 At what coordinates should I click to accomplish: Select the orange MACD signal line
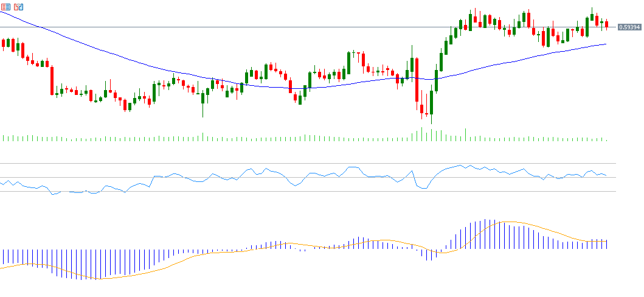(182, 260)
